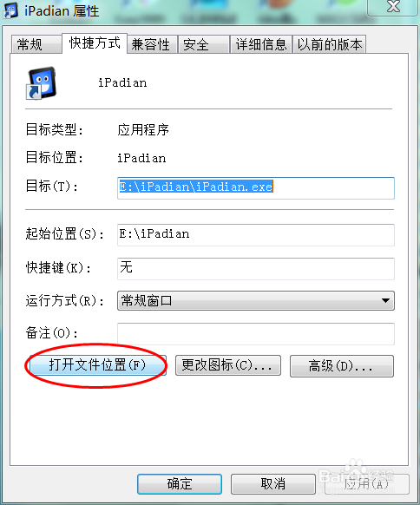Click the 打开文件位置(F) button
Image resolution: width=420 pixels, height=505 pixels.
[97, 365]
